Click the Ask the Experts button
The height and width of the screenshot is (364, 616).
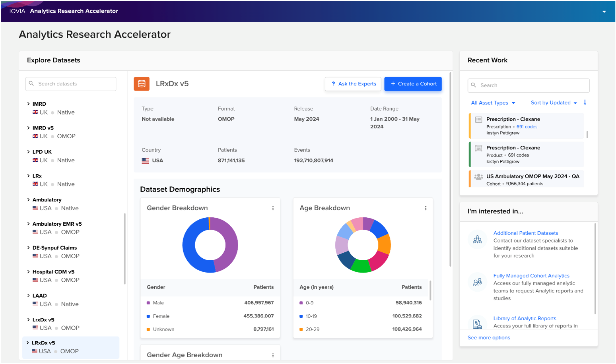353,84
